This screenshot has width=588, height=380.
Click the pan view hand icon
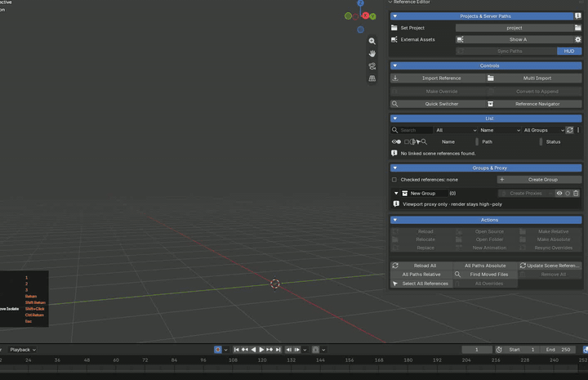(x=372, y=54)
